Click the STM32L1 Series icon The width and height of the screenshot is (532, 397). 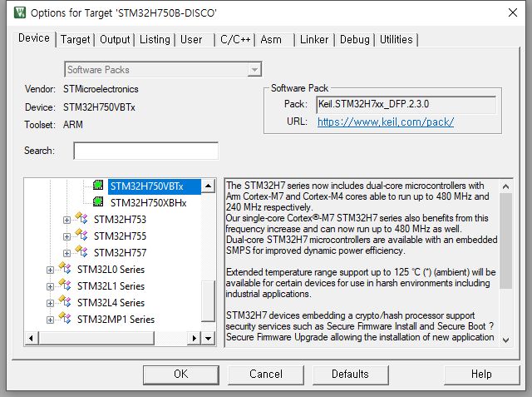click(x=65, y=285)
